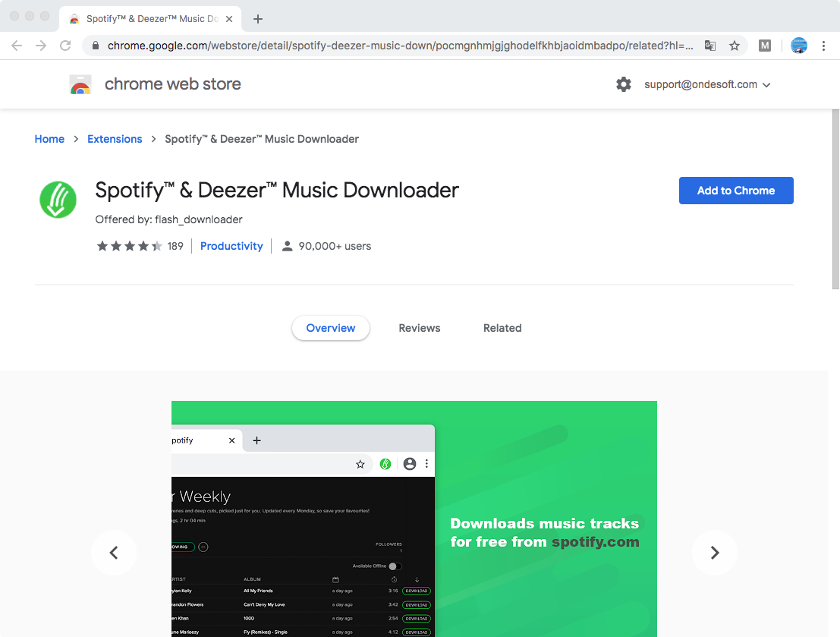Click the browser forward arrow
840x637 pixels.
[41, 46]
